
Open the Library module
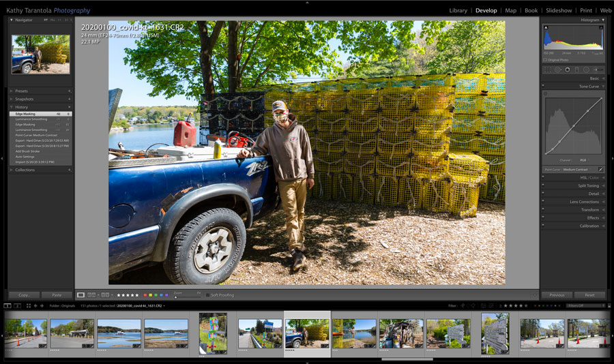click(x=458, y=11)
